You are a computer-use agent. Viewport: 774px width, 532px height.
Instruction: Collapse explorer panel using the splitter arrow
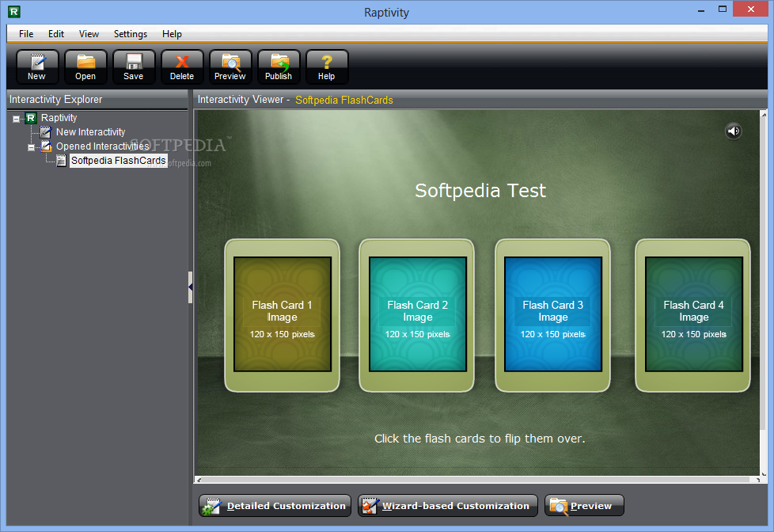point(190,287)
